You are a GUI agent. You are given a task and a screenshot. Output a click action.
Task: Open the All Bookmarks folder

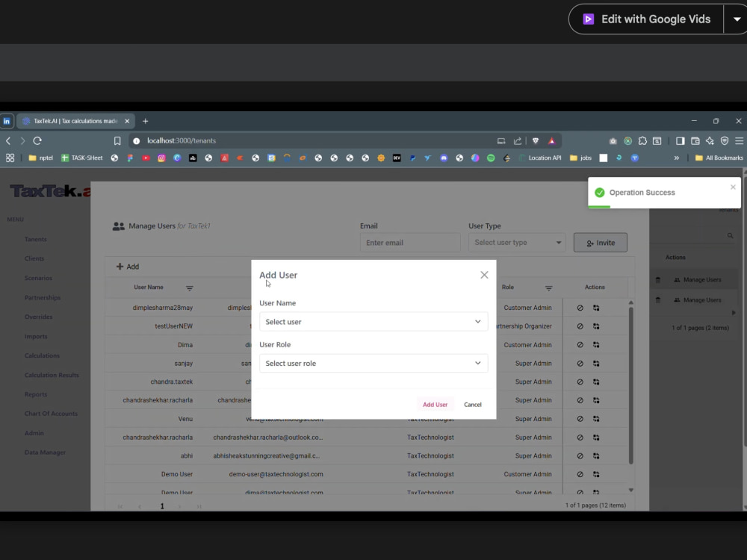tap(719, 158)
